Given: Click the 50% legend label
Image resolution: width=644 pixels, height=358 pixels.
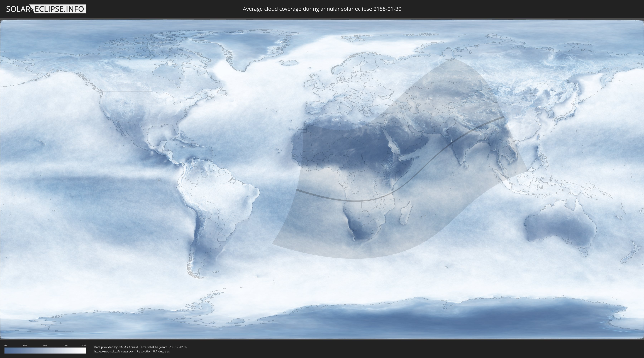Looking at the screenshot, I should [45, 345].
